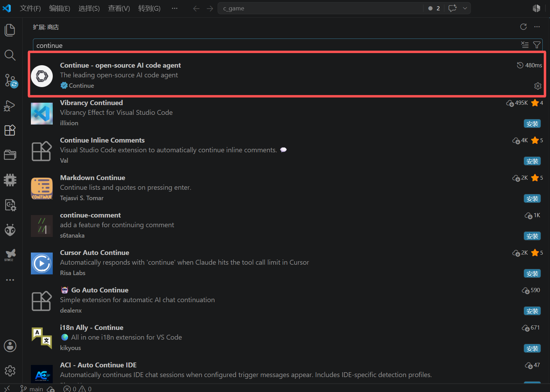Select the 'i18n Ally - Continue' extension row
This screenshot has width=550, height=392.
(x=286, y=338)
